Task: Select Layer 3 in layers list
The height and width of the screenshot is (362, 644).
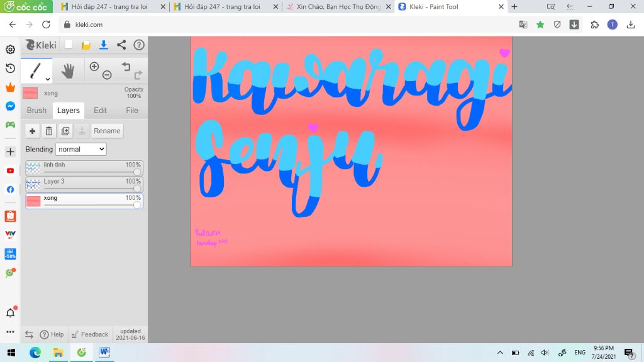Action: coord(84,184)
